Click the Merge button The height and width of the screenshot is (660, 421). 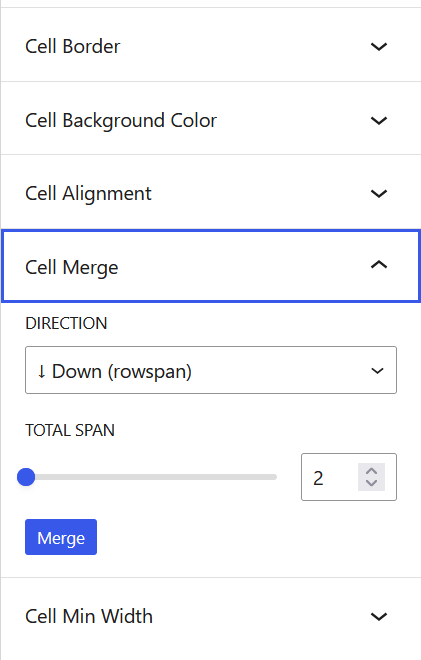click(61, 537)
